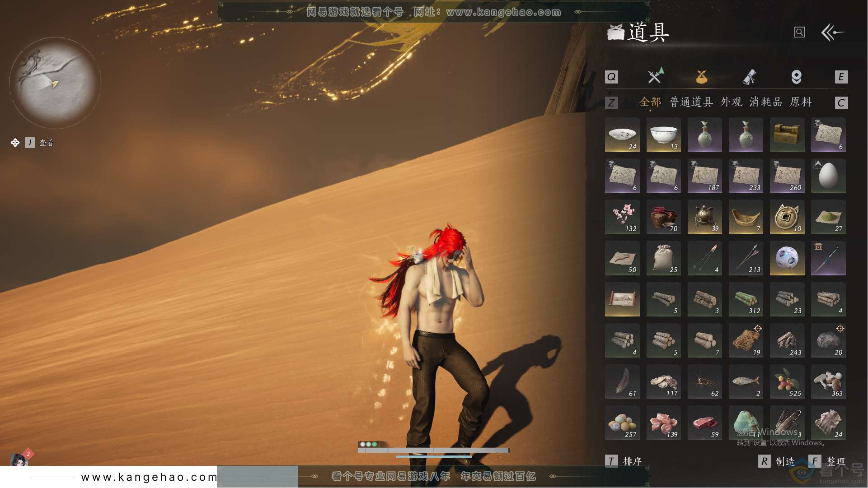Select the landscape painting scroll item
Viewport: 868px width, 488px height.
622,299
